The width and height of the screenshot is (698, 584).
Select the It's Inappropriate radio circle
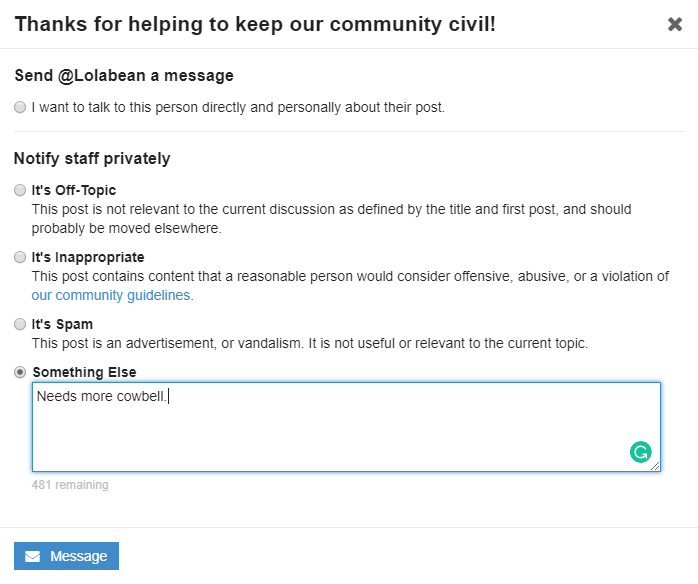click(20, 257)
